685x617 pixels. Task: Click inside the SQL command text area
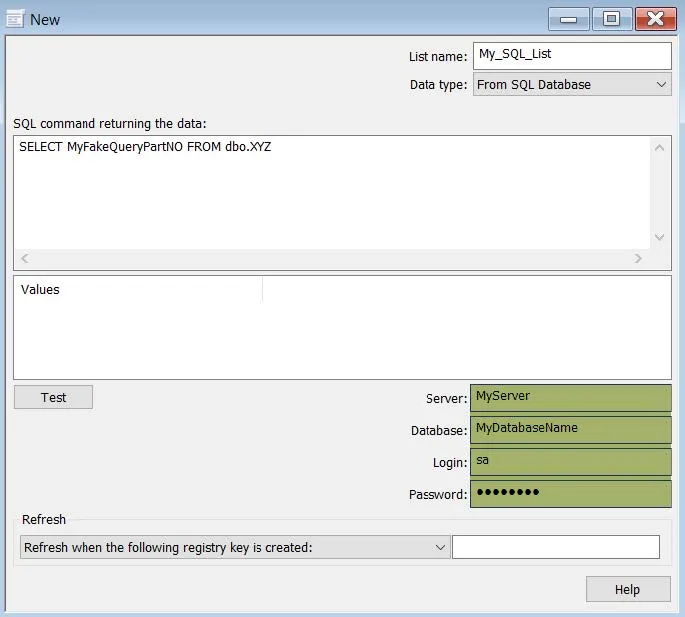coord(332,192)
